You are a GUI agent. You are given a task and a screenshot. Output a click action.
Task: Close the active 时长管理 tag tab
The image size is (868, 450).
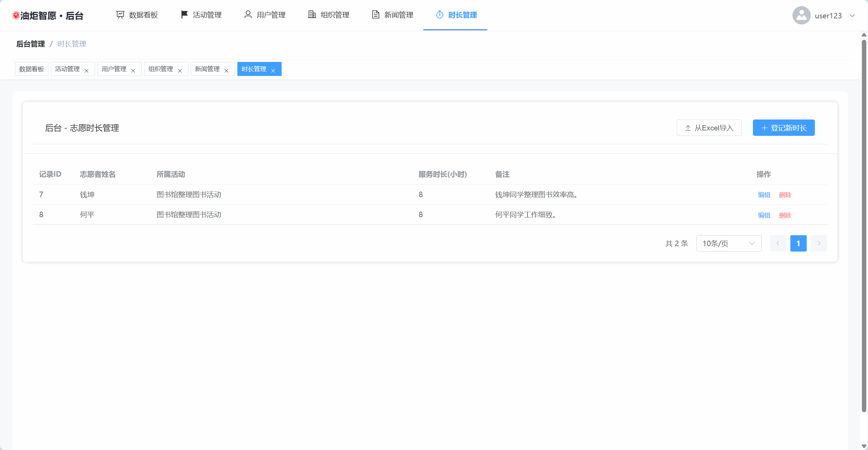click(x=273, y=71)
